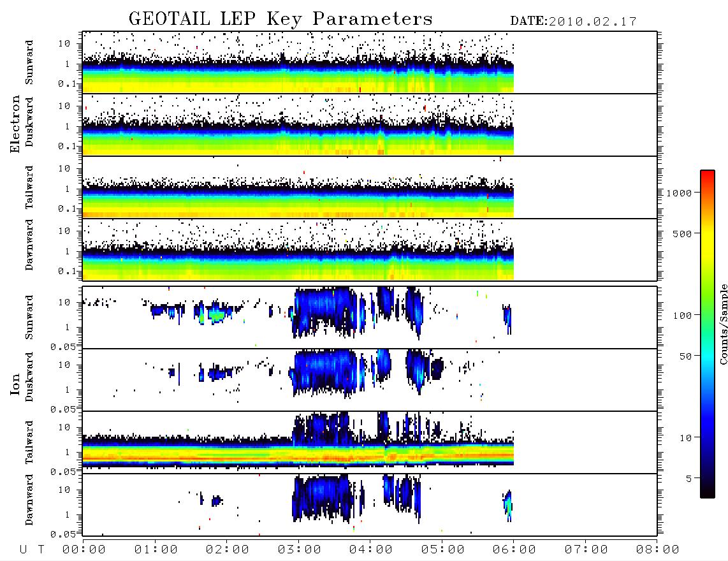Click the Ion Dawnward panel label
Viewport: 728px width, 561px height.
(29, 500)
